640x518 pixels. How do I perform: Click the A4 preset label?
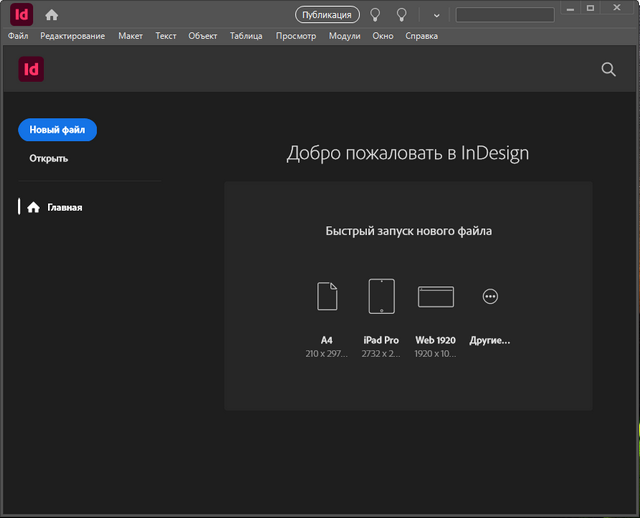tap(327, 340)
